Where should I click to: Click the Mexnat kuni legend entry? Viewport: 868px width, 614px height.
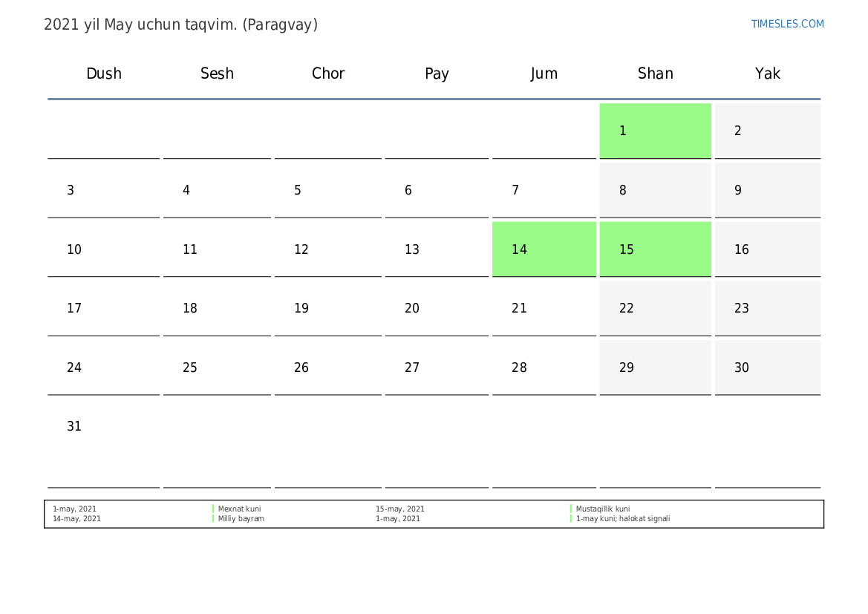pyautogui.click(x=239, y=509)
